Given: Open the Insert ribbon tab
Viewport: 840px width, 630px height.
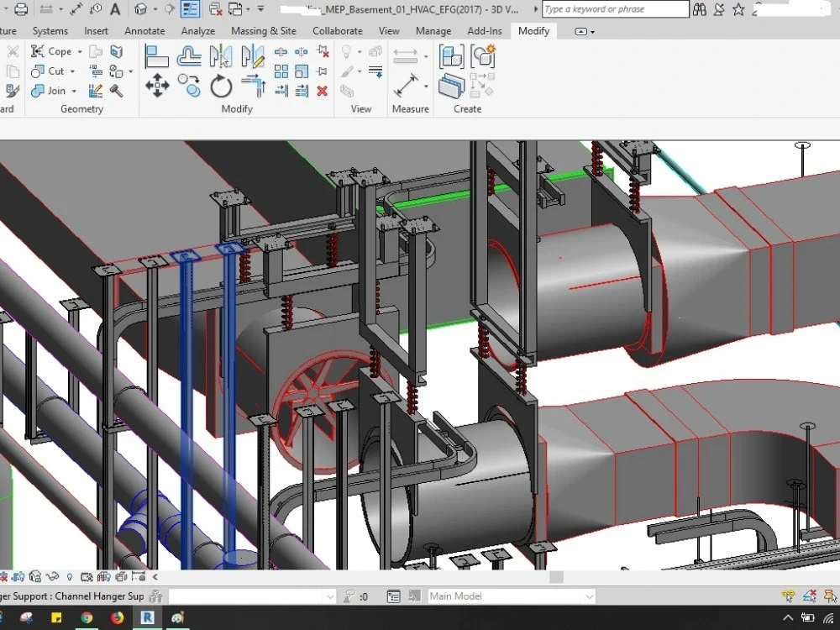Looking at the screenshot, I should (x=96, y=31).
